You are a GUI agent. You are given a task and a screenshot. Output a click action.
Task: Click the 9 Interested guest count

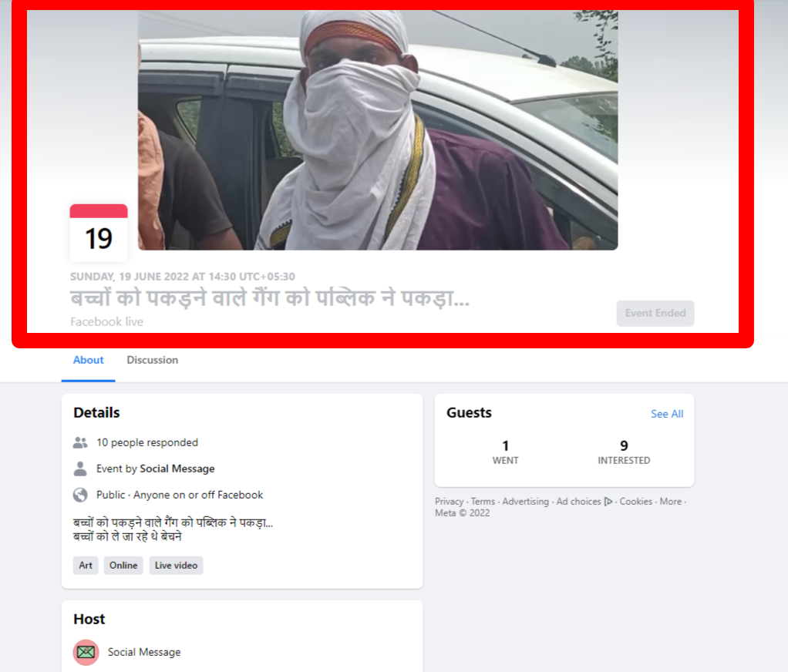(x=624, y=452)
